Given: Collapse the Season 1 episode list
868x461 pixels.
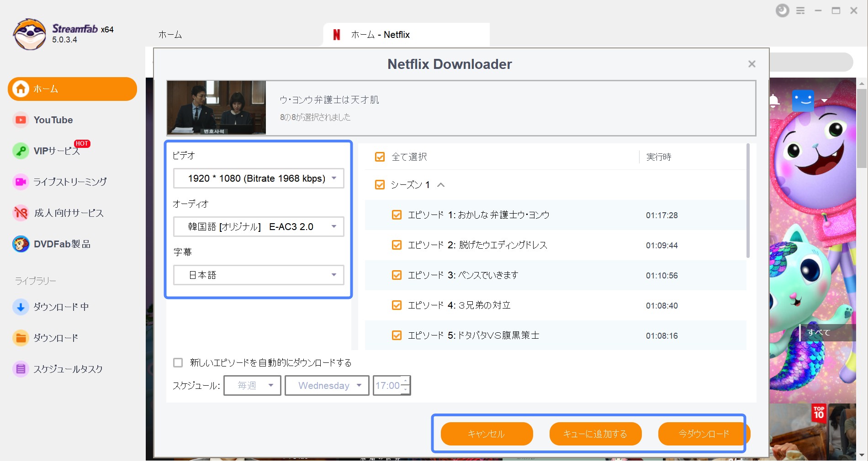Looking at the screenshot, I should point(441,185).
